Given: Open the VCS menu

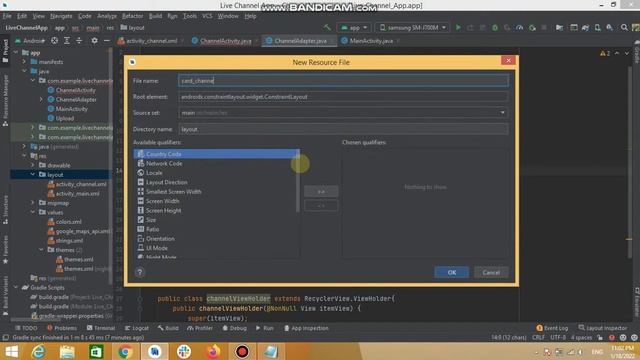Looking at the screenshot, I should [x=207, y=16].
